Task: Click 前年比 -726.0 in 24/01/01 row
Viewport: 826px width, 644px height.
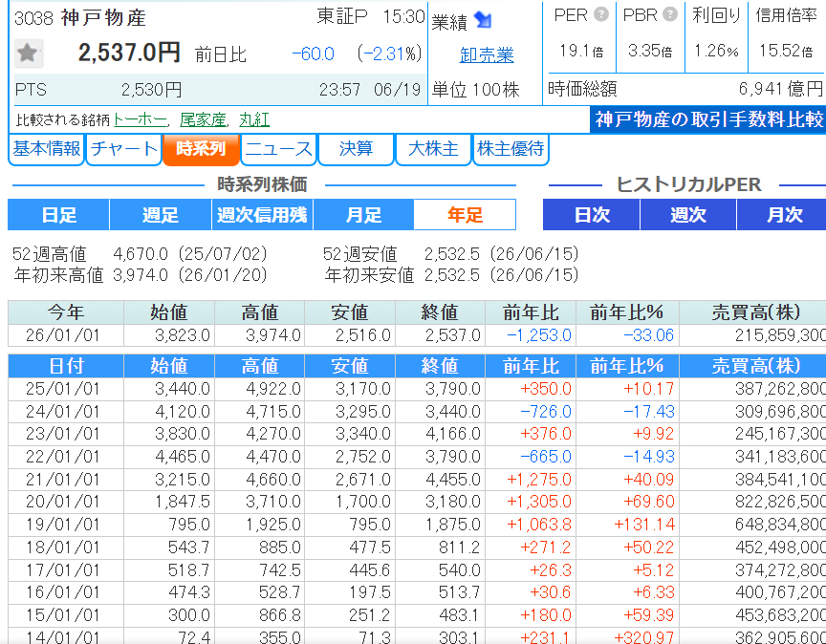Action: [x=546, y=411]
